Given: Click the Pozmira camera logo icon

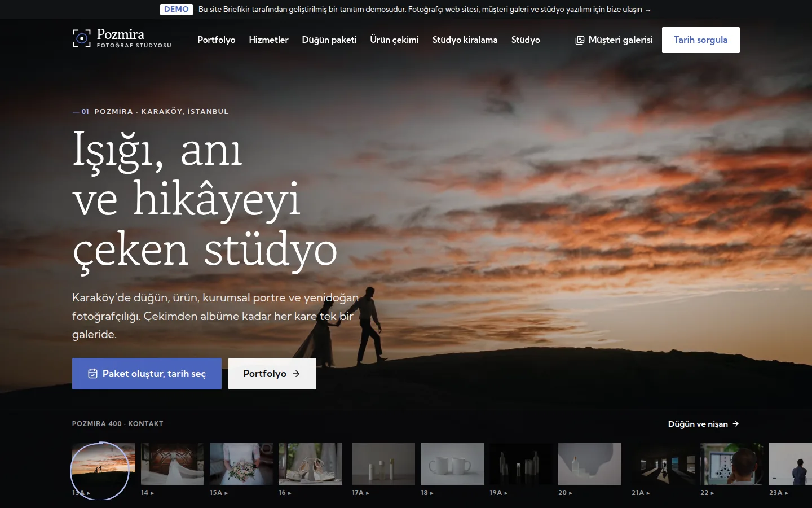Looking at the screenshot, I should point(82,38).
